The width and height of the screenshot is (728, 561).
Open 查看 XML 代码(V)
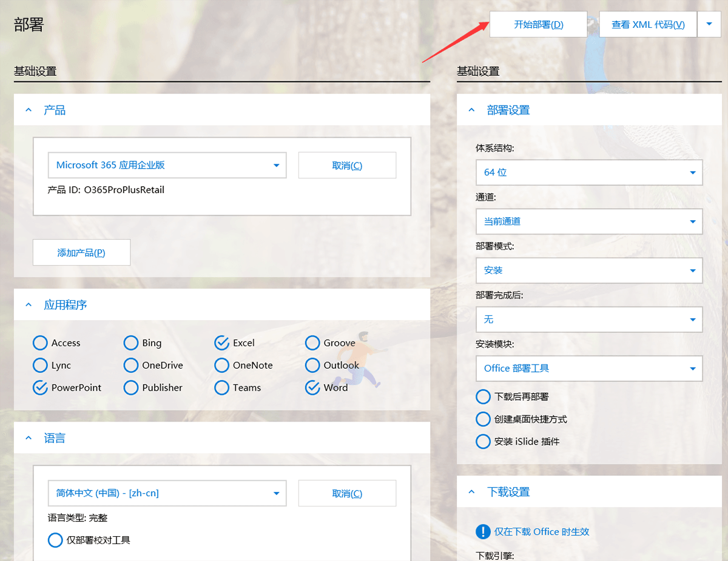pyautogui.click(x=648, y=24)
